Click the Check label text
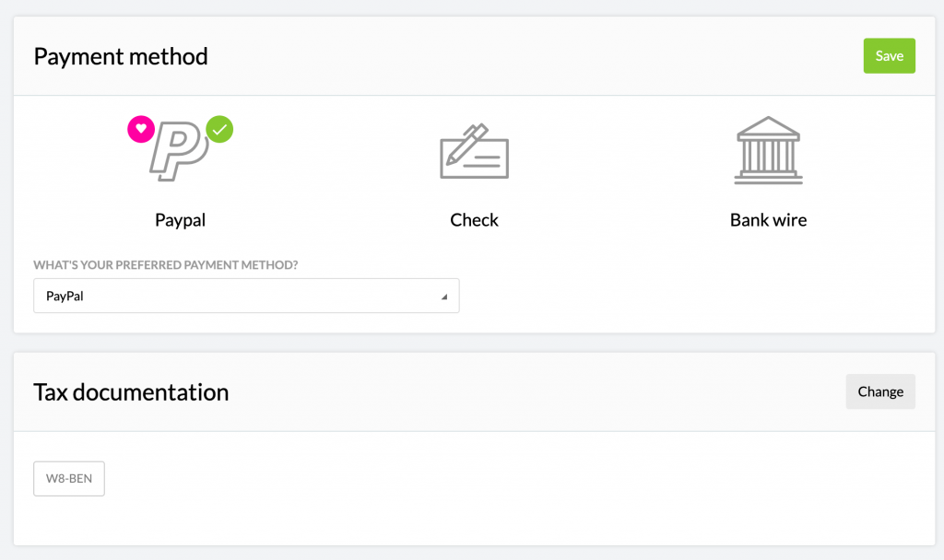944x560 pixels. (x=475, y=220)
